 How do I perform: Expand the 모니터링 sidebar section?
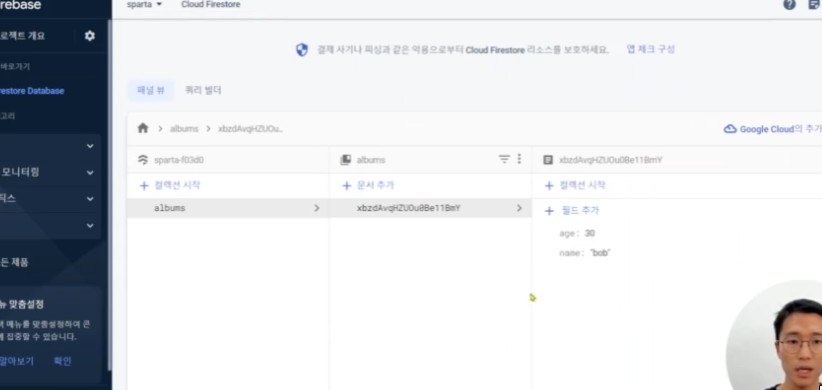click(x=90, y=172)
